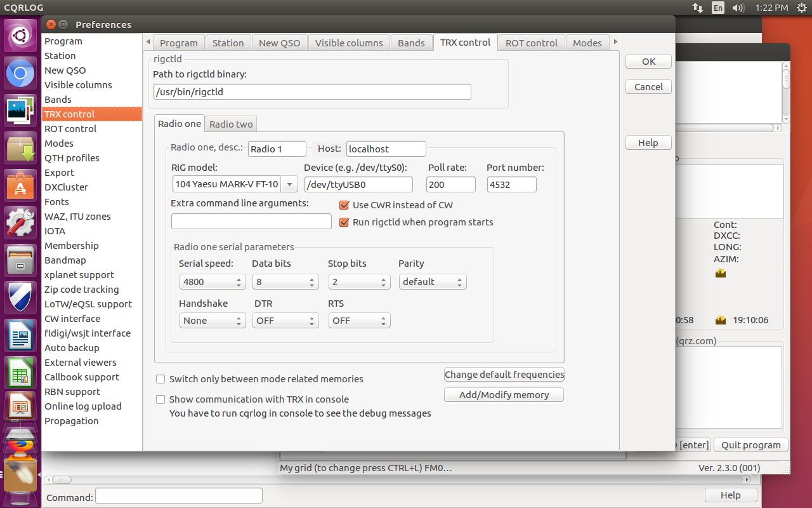This screenshot has width=812, height=508.
Task: Click the Preferences Help button
Action: click(648, 143)
